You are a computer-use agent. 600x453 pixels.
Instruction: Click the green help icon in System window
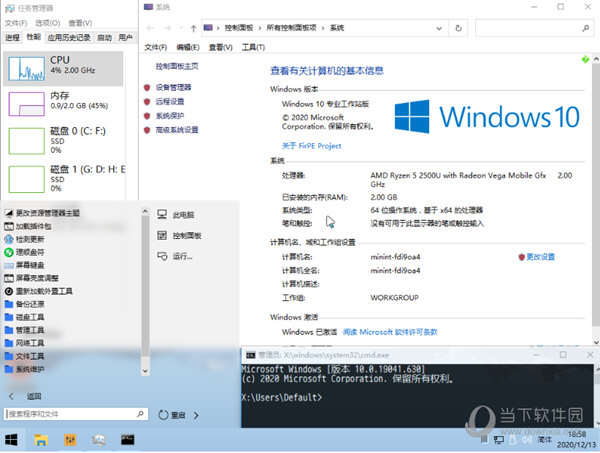[x=585, y=60]
